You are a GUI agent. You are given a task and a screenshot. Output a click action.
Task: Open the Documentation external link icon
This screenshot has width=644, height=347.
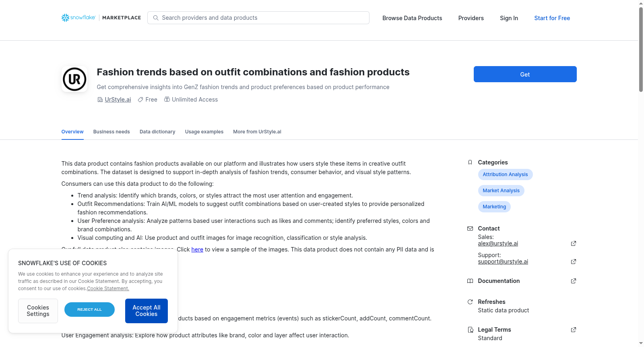(x=574, y=281)
